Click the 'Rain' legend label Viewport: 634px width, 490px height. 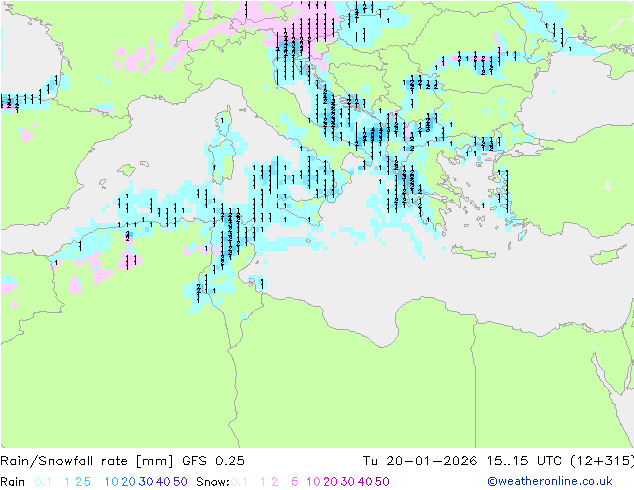[x=13, y=482]
